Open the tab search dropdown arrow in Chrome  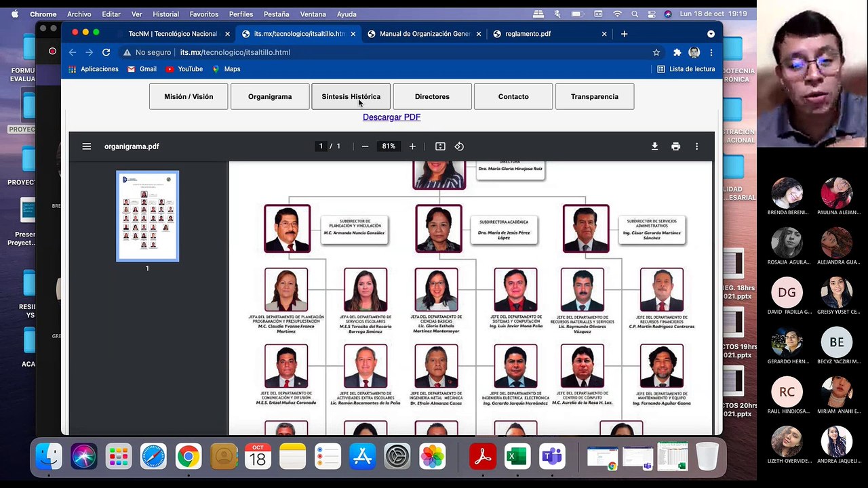pyautogui.click(x=711, y=34)
